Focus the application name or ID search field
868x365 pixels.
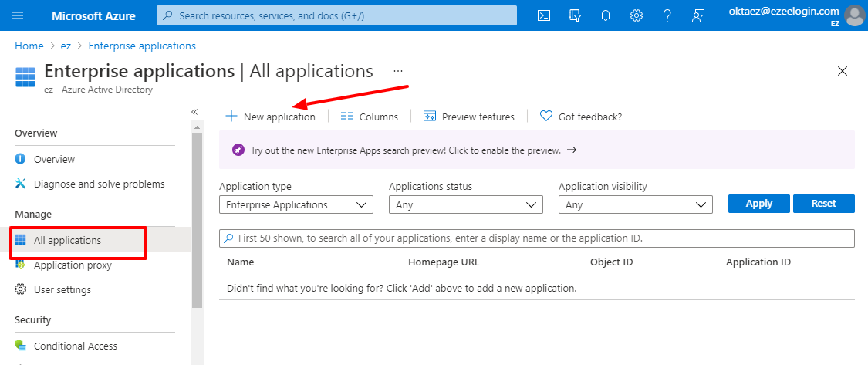537,238
